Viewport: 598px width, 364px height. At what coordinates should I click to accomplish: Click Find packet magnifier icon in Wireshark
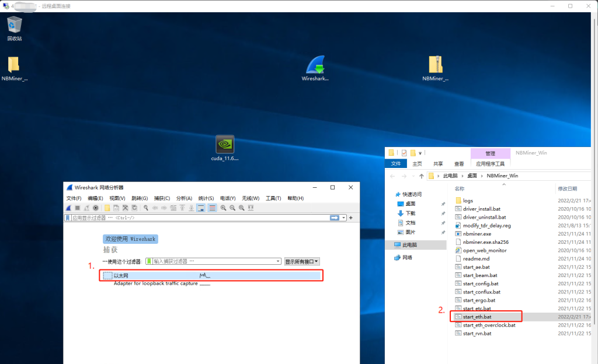point(145,208)
